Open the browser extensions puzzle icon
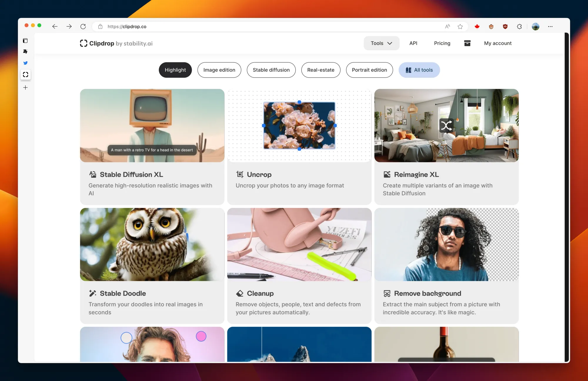Screen dimensions: 588x381 point(519,26)
